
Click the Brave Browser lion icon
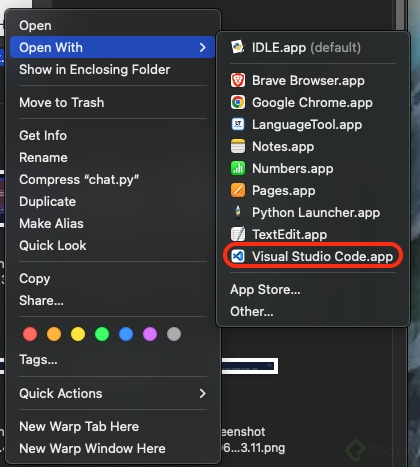point(238,80)
